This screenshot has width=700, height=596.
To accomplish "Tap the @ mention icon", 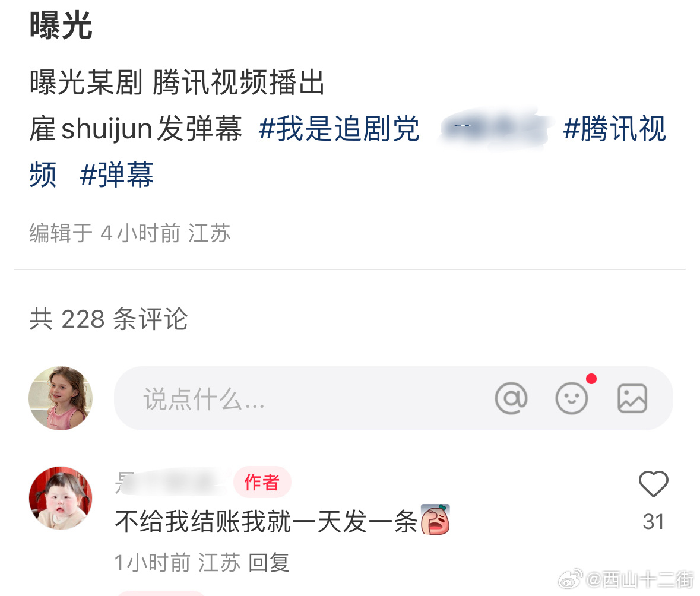I will point(511,398).
